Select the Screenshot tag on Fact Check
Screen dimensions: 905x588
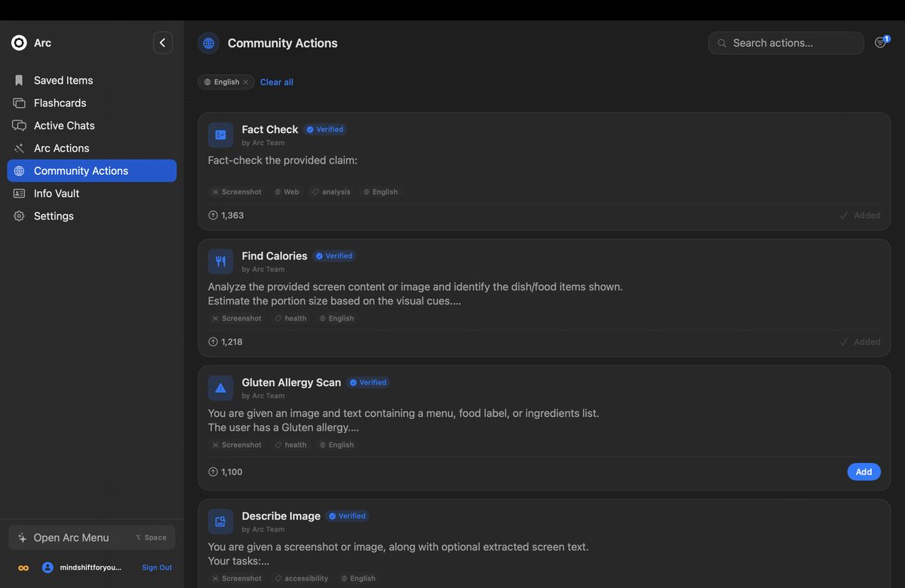[236, 192]
